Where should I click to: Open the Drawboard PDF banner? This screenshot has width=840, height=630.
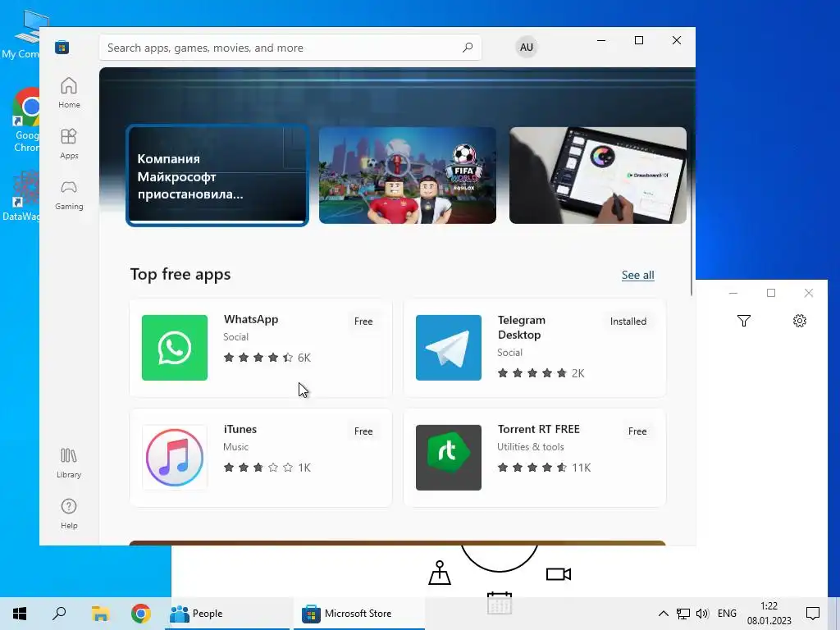(597, 176)
